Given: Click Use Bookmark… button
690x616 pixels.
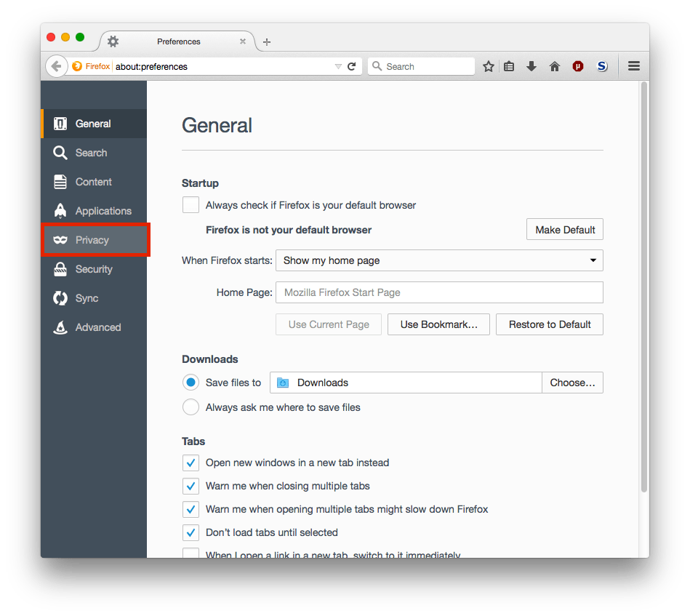Looking at the screenshot, I should 438,324.
